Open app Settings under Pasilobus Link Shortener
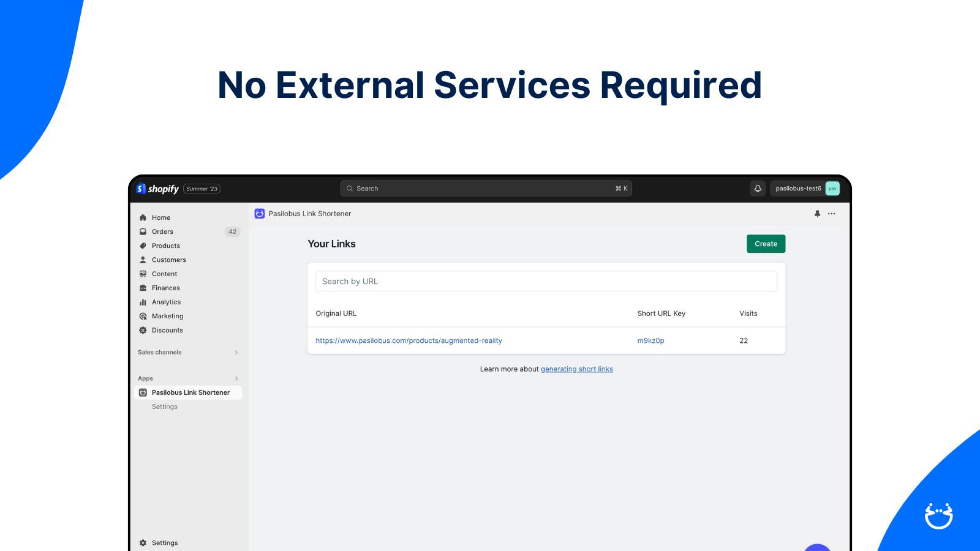Image resolution: width=980 pixels, height=551 pixels. coord(165,407)
